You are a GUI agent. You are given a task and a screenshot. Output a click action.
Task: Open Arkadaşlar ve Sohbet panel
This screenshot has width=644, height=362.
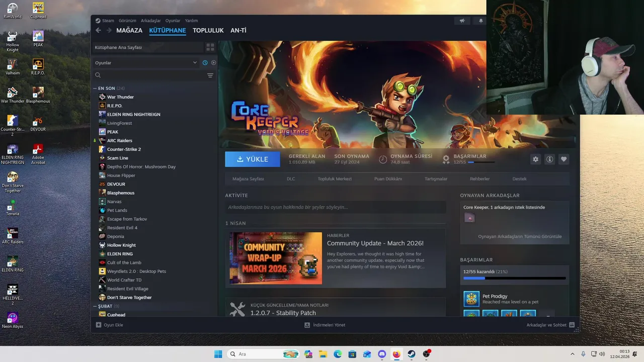pyautogui.click(x=550, y=325)
